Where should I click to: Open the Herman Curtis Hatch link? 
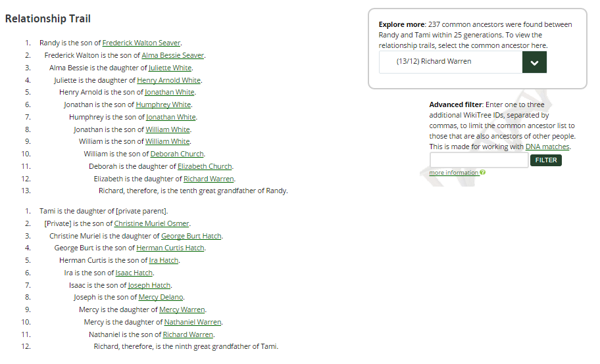pyautogui.click(x=170, y=248)
